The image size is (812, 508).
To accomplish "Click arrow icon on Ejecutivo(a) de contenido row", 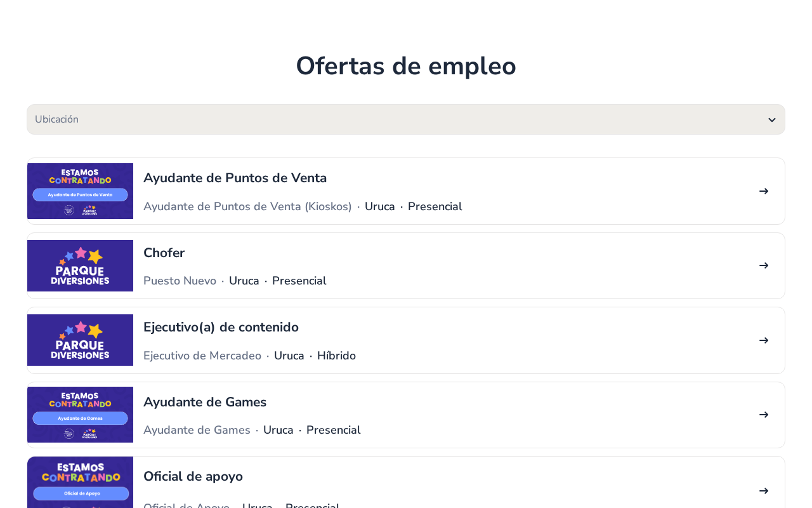I will (764, 340).
